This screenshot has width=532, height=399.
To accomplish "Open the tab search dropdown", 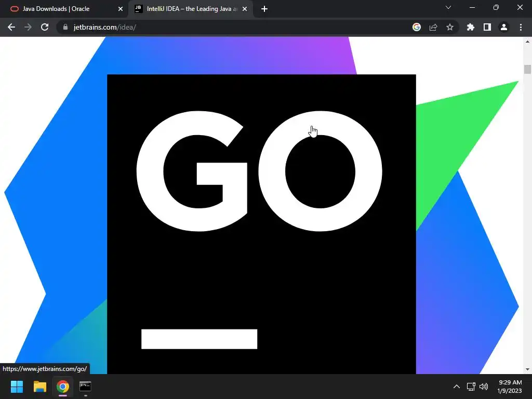I will tap(448, 7).
